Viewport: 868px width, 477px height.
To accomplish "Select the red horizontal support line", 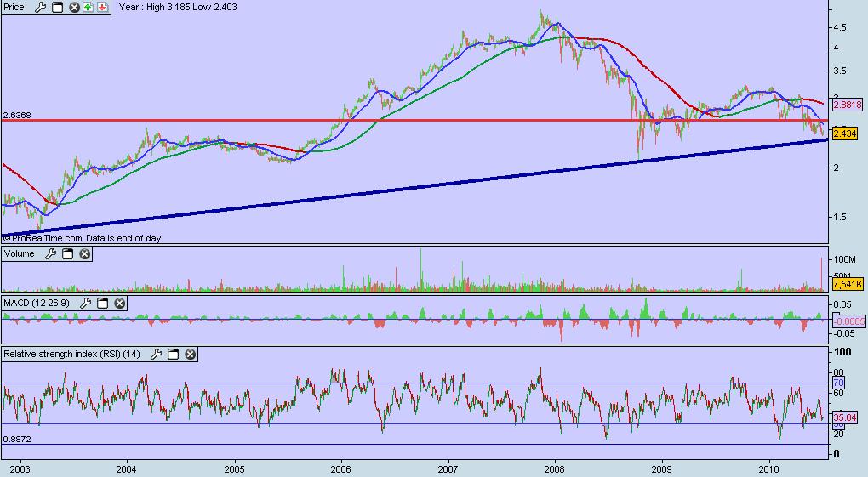I will click(414, 120).
